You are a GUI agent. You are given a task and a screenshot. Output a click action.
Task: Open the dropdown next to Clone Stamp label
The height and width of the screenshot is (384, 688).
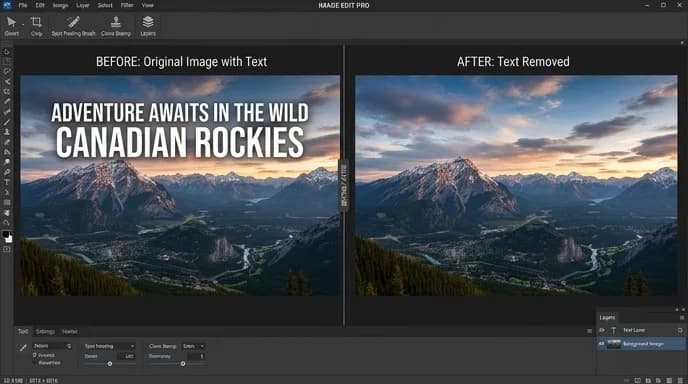pyautogui.click(x=194, y=346)
